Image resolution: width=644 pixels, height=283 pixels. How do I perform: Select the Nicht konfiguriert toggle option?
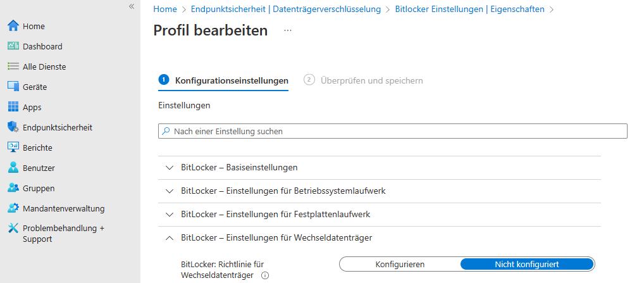[526, 265]
